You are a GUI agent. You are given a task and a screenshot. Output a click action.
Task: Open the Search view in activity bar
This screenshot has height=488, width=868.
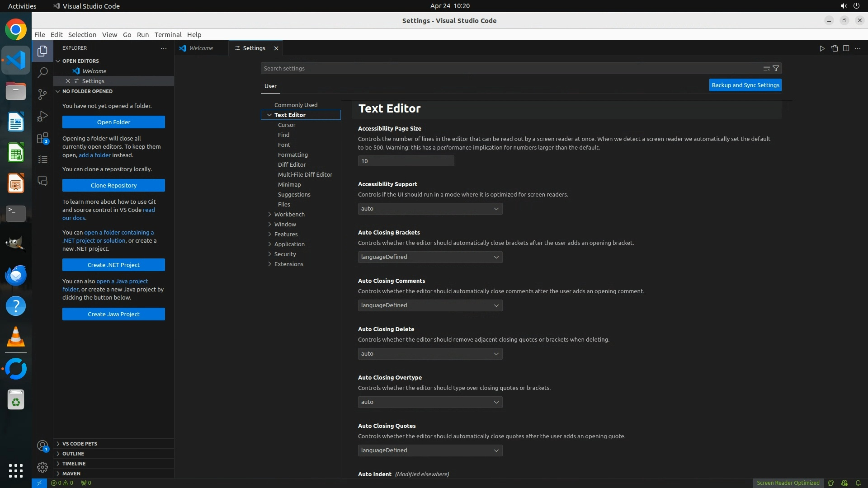[42, 72]
